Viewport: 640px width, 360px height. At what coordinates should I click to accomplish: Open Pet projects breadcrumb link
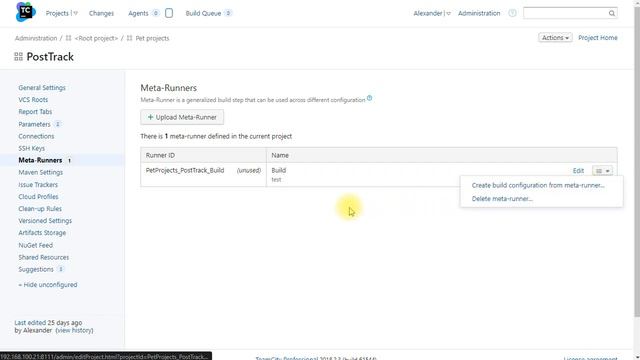(152, 38)
